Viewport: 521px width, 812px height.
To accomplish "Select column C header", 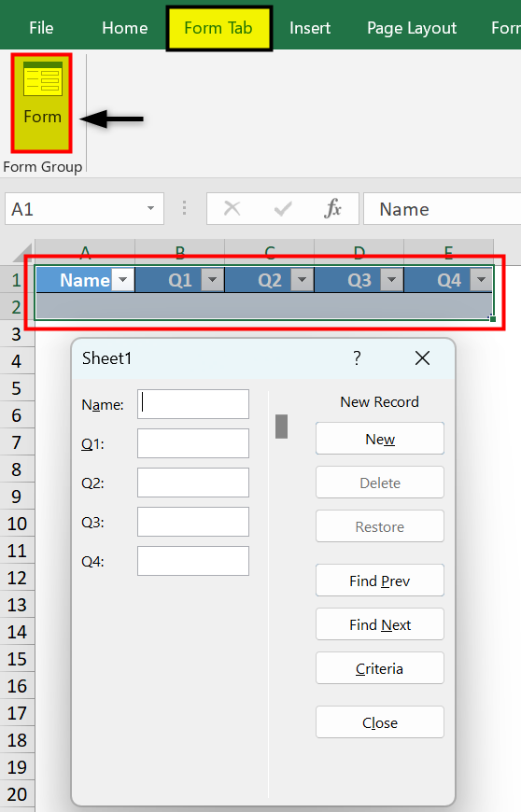I will point(269,252).
